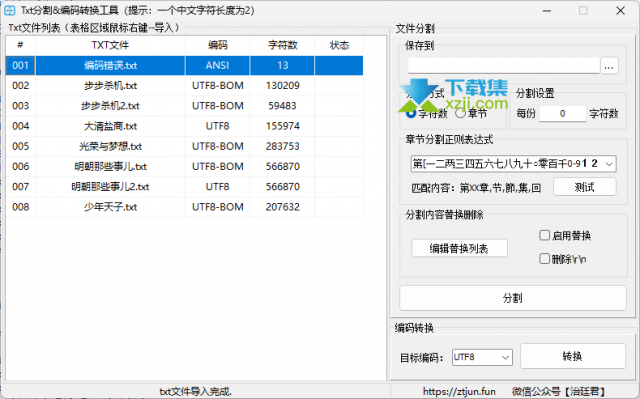The image size is (640, 399).
Task: Click the 每份 character count field
Action: [562, 113]
